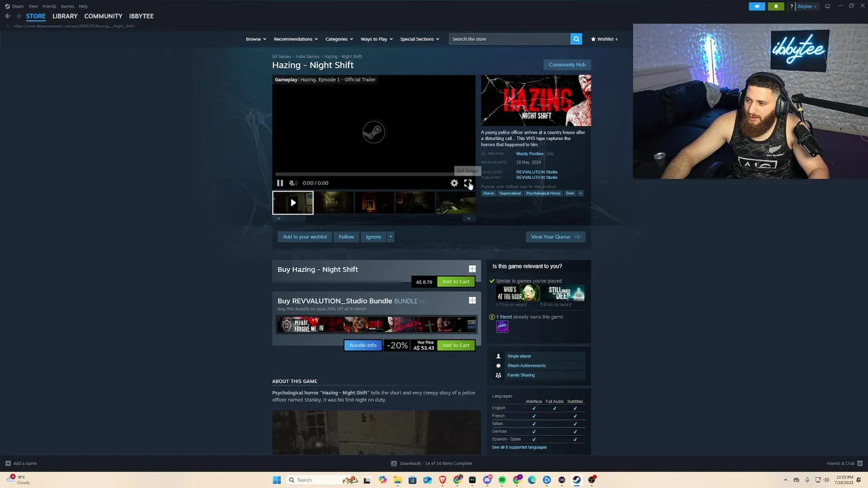Click the Who's at the Door game thumbnail
The image size is (868, 488).
518,293
